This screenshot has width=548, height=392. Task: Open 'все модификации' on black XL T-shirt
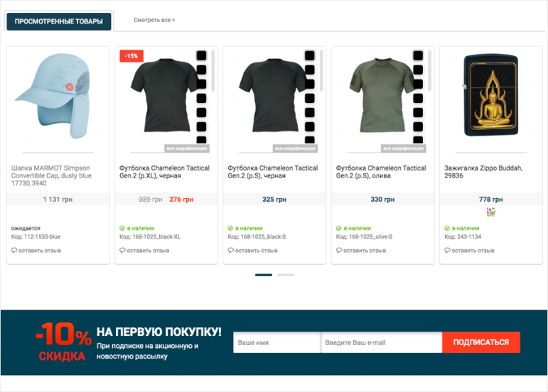pos(187,148)
